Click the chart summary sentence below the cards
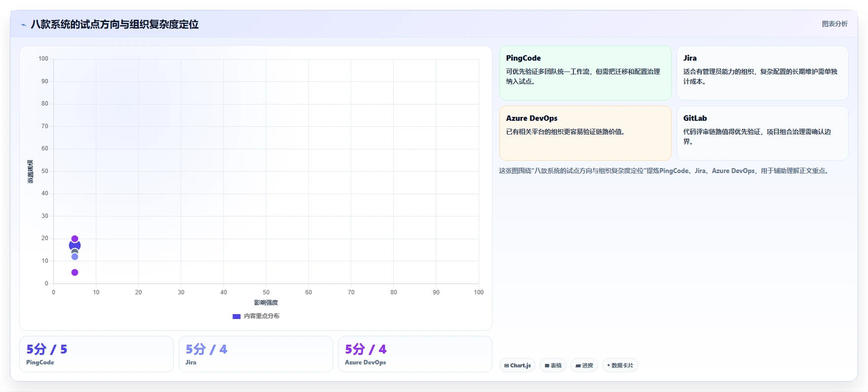868x392 pixels. [665, 171]
